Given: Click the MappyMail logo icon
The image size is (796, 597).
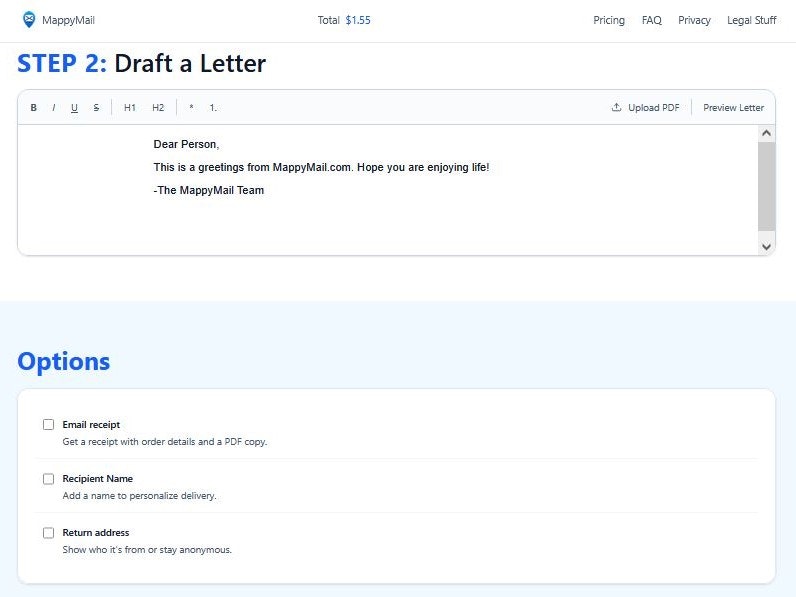Looking at the screenshot, I should tap(29, 20).
